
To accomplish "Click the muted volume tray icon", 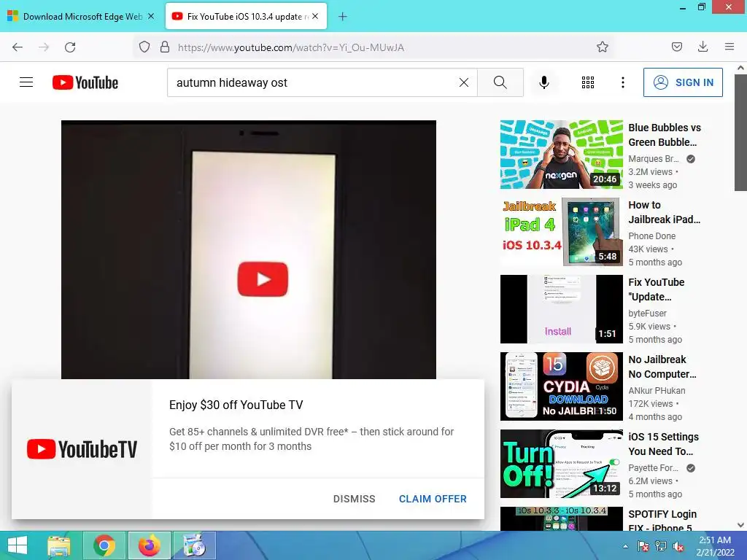I will [x=678, y=546].
